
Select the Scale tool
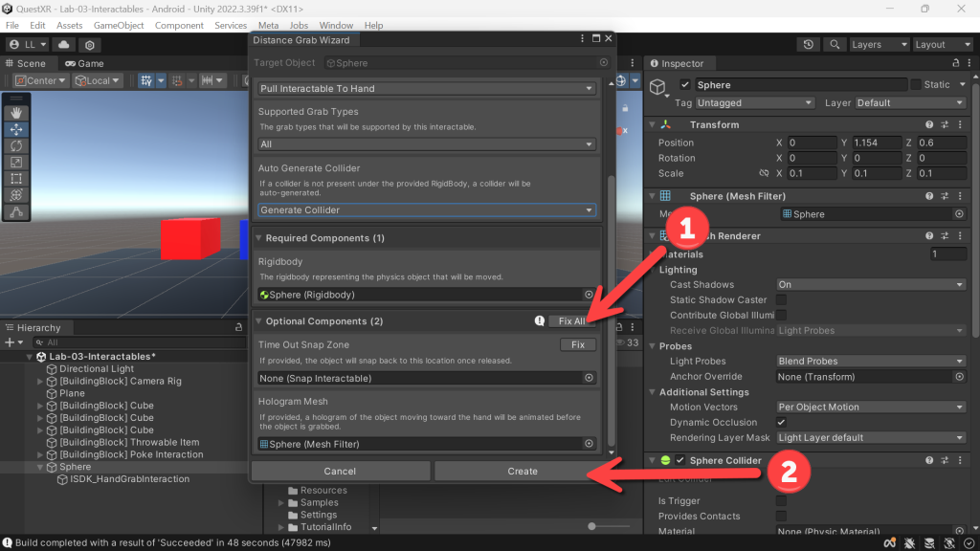tap(16, 163)
